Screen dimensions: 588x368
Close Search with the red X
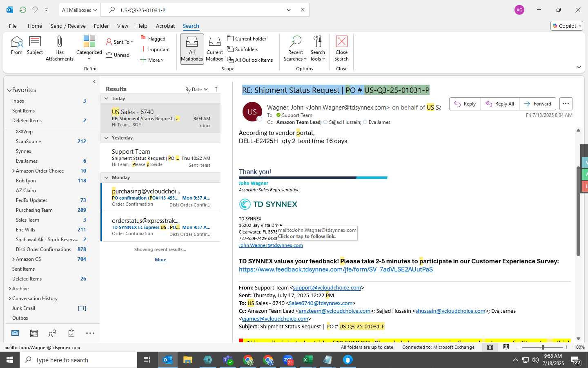tap(341, 49)
